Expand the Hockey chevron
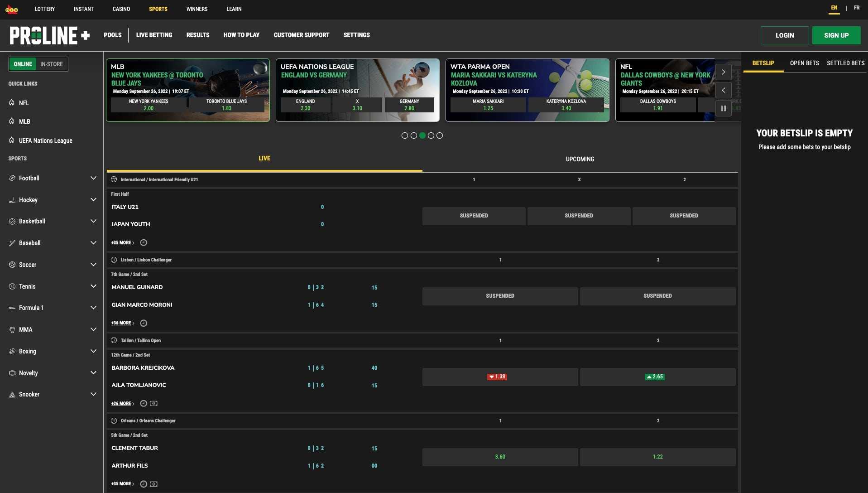This screenshot has width=868, height=493. coord(93,200)
